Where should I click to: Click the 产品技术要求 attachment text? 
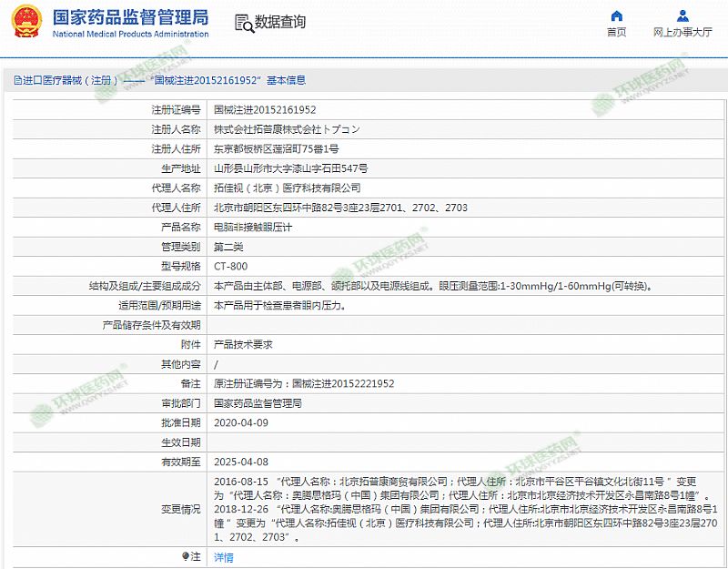pos(243,345)
